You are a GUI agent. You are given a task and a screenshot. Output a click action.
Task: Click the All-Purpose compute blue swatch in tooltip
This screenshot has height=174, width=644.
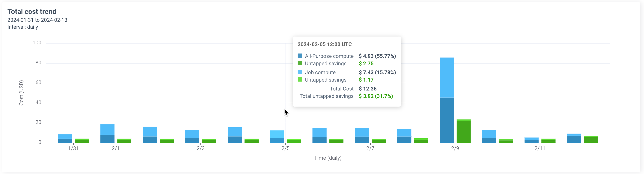click(x=300, y=56)
